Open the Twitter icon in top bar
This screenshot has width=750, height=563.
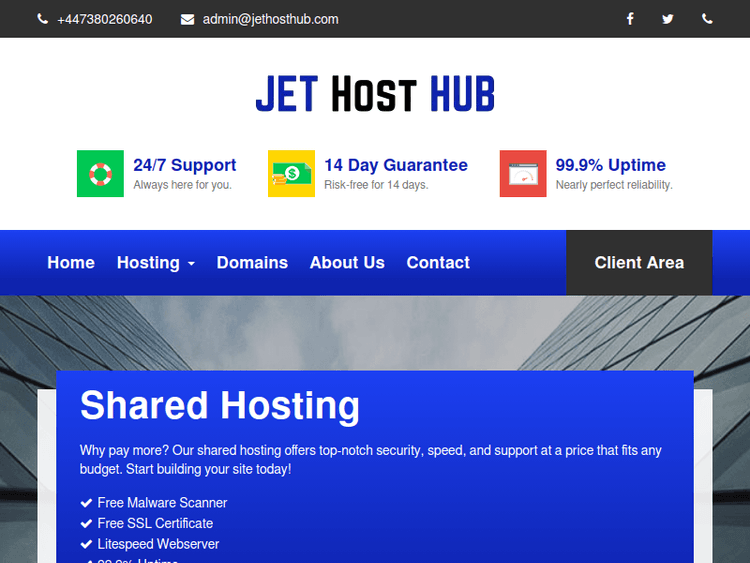(668, 19)
